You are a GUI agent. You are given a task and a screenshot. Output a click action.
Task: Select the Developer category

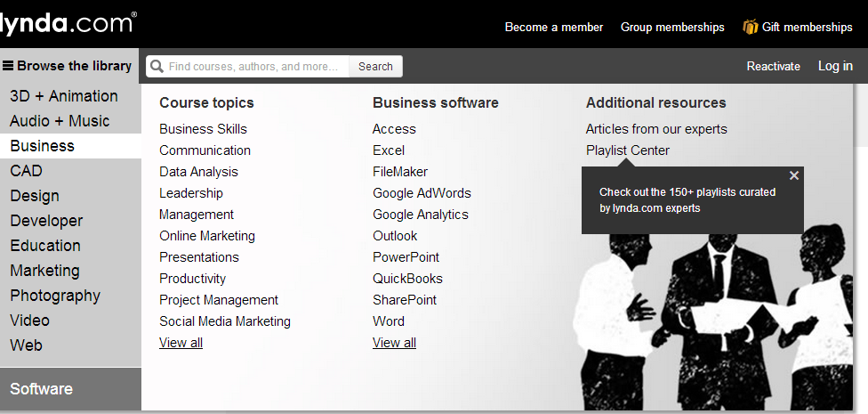click(46, 221)
